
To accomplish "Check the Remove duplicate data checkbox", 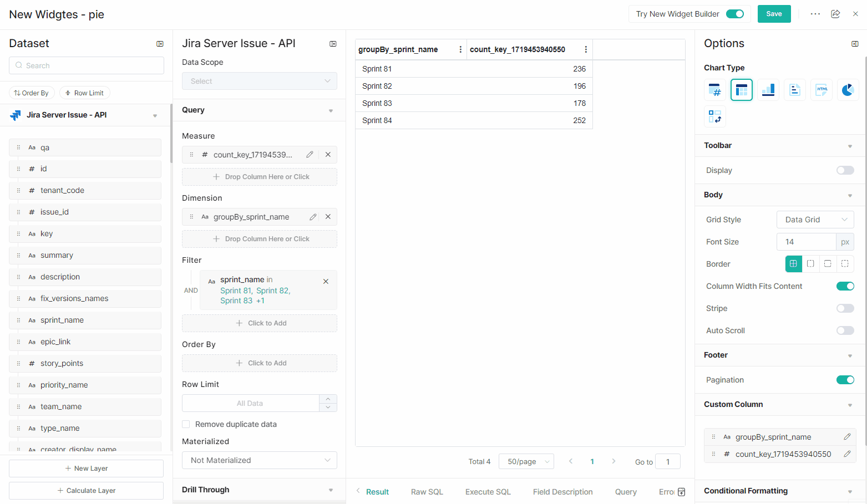I will [186, 424].
